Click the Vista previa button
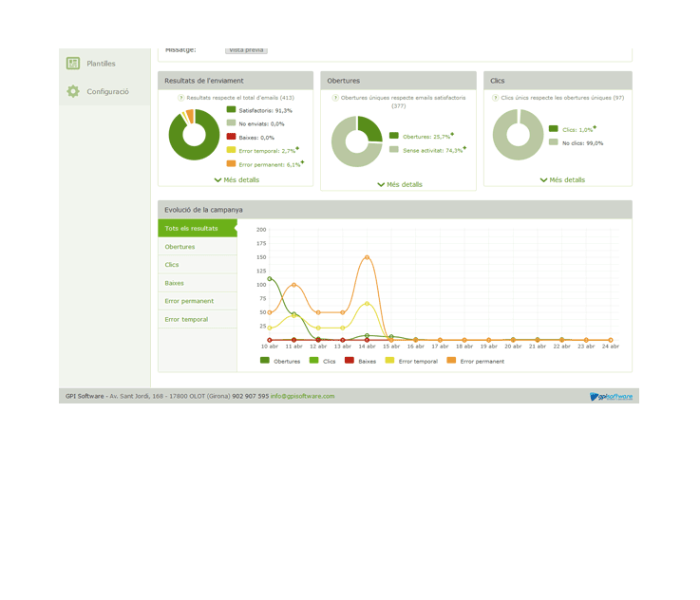Image resolution: width=700 pixels, height=600 pixels. [246, 50]
